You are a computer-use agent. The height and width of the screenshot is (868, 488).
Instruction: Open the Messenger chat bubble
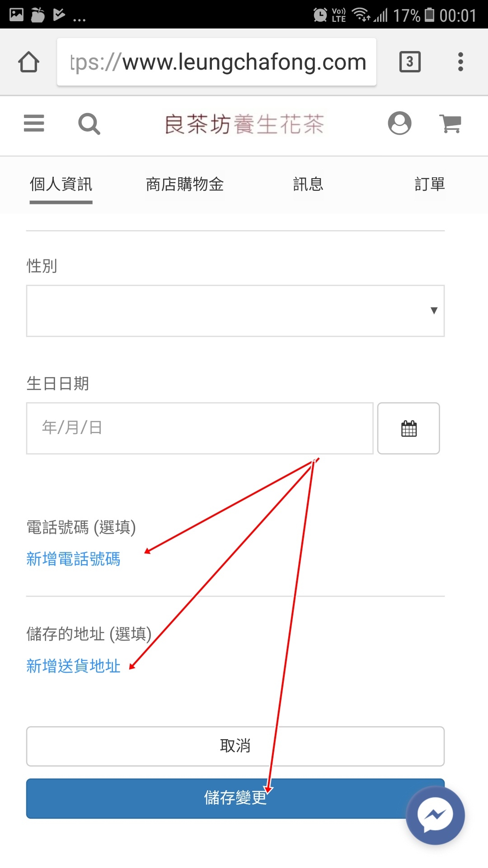point(435,815)
